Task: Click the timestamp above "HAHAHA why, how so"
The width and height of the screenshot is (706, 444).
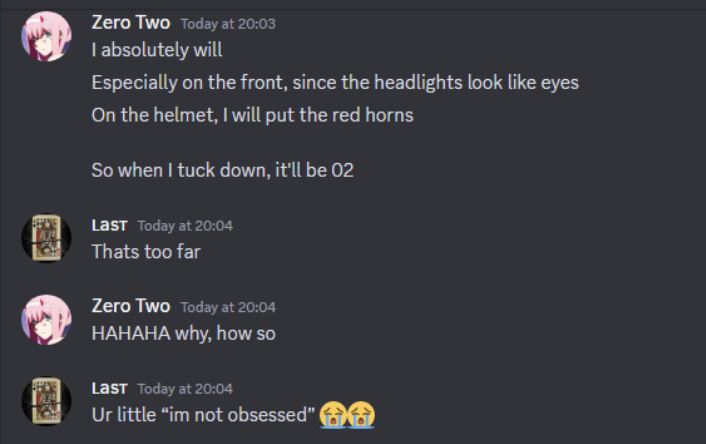Action: (228, 307)
